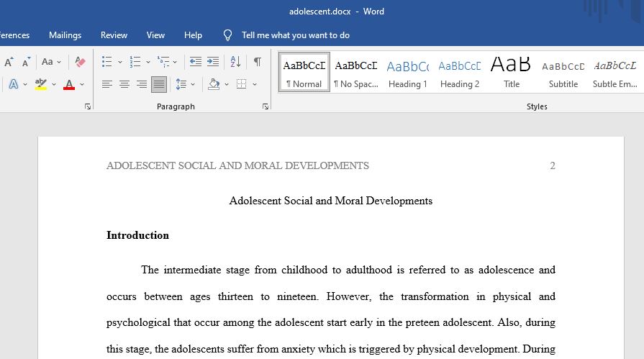Shrink font size with the smaller A
The height and width of the screenshot is (359, 644).
click(26, 62)
